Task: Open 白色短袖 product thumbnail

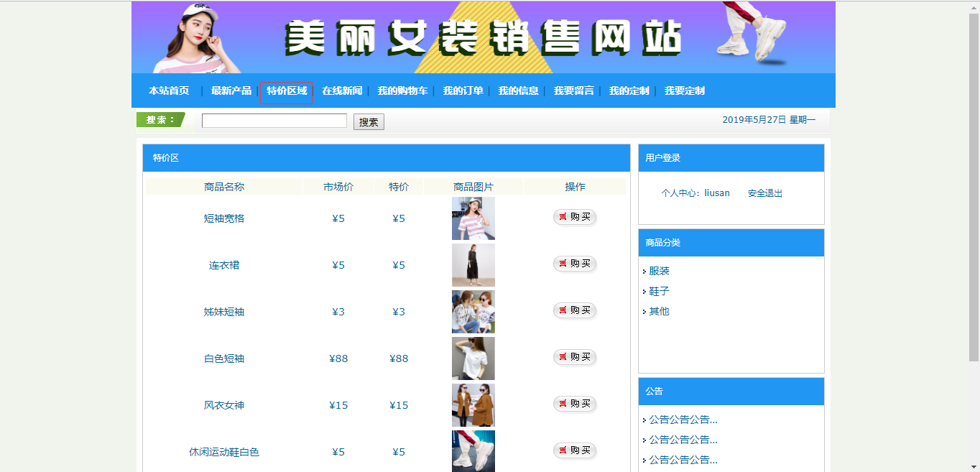Action: [473, 358]
